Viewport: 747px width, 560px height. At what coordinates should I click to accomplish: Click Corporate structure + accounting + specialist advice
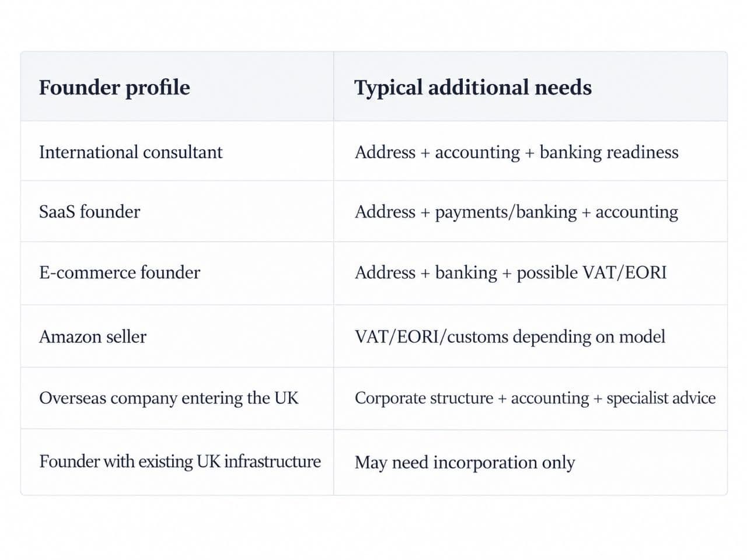pos(535,398)
